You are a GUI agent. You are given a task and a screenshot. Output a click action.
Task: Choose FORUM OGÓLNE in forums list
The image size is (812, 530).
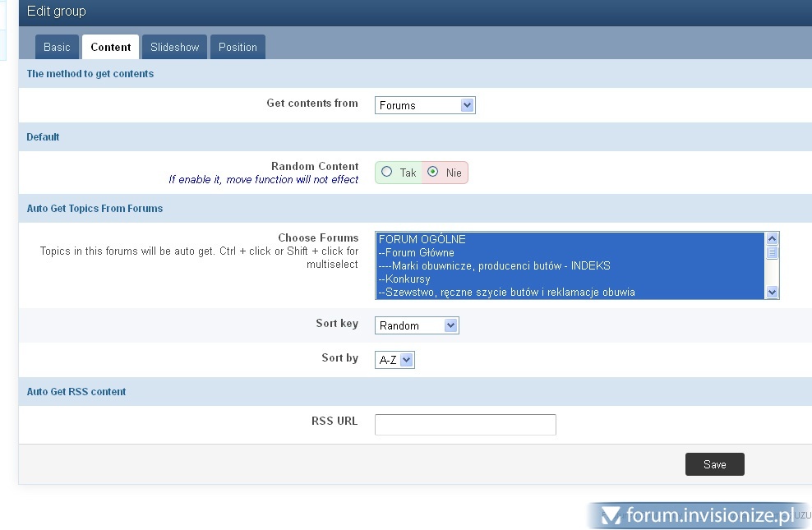point(422,239)
